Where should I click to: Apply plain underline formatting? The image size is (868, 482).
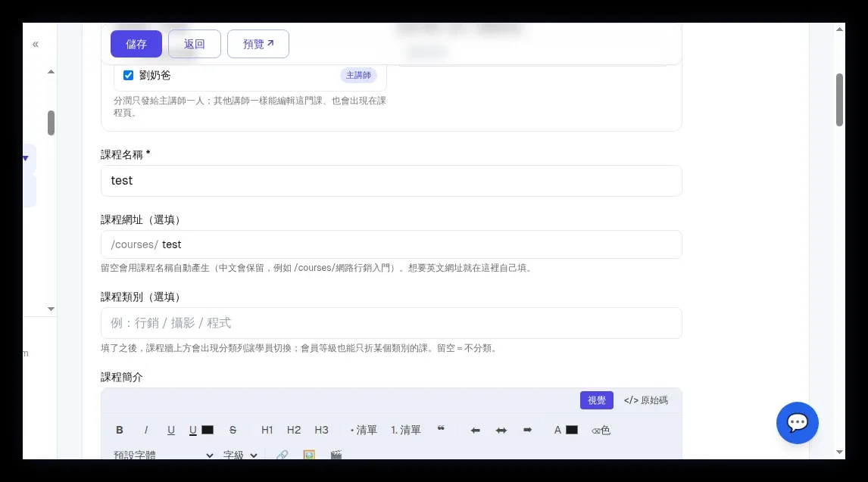point(171,430)
